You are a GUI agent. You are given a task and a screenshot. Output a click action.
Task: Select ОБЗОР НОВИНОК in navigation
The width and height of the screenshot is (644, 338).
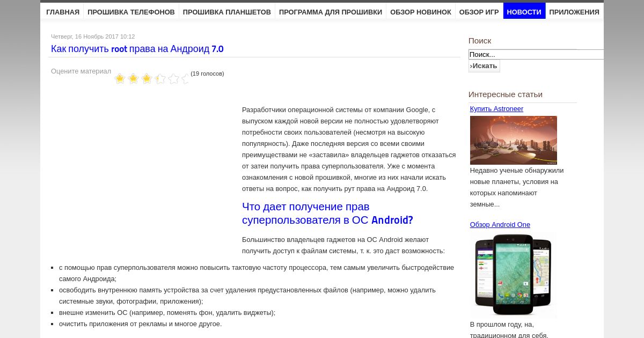click(x=421, y=12)
